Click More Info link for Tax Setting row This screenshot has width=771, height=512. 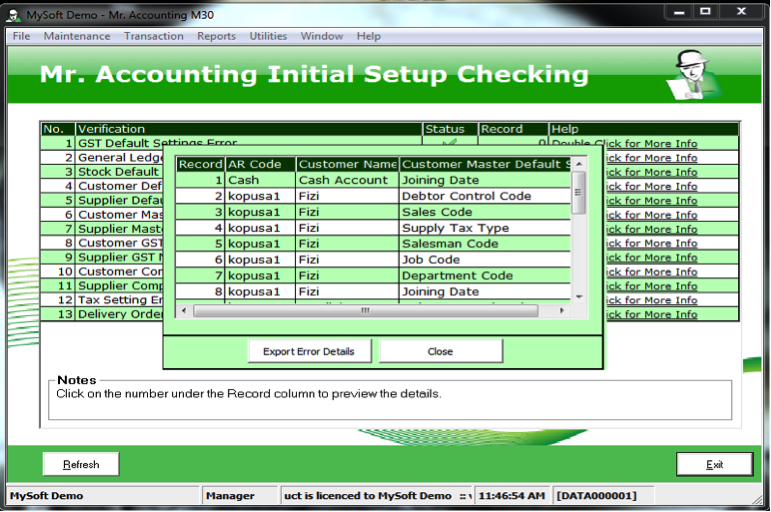click(651, 300)
